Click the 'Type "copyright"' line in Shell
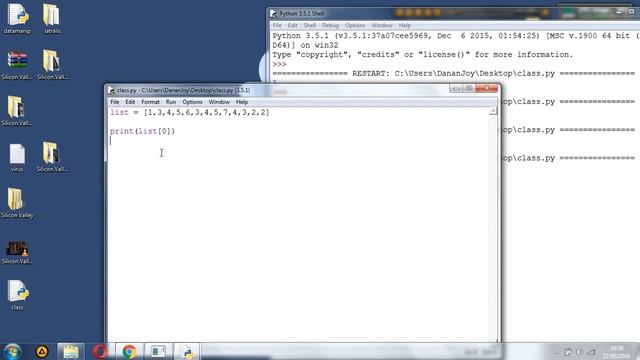640x360 pixels. point(422,55)
